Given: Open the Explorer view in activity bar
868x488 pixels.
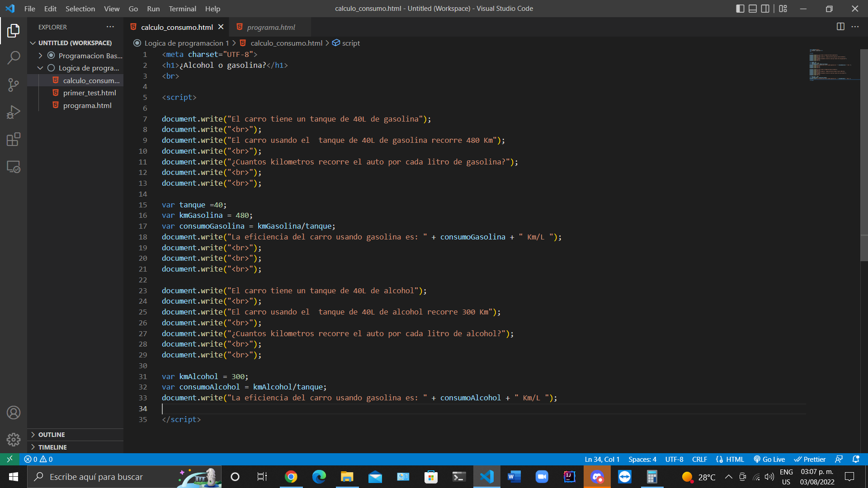Looking at the screenshot, I should click(14, 31).
